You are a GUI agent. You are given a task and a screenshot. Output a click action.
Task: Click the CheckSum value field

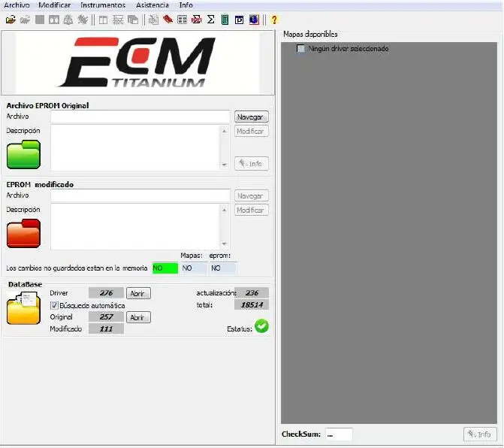click(339, 434)
